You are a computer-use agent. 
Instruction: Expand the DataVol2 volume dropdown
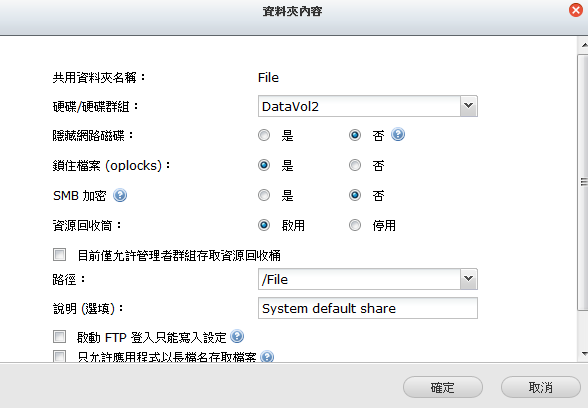pos(469,106)
